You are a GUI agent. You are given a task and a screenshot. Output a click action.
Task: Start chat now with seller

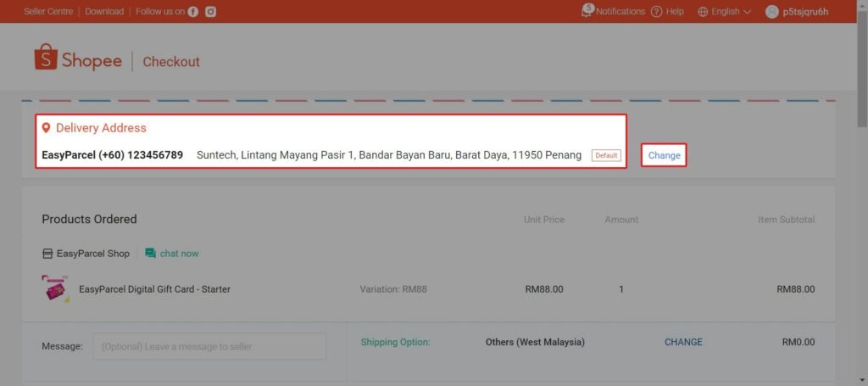(180, 254)
